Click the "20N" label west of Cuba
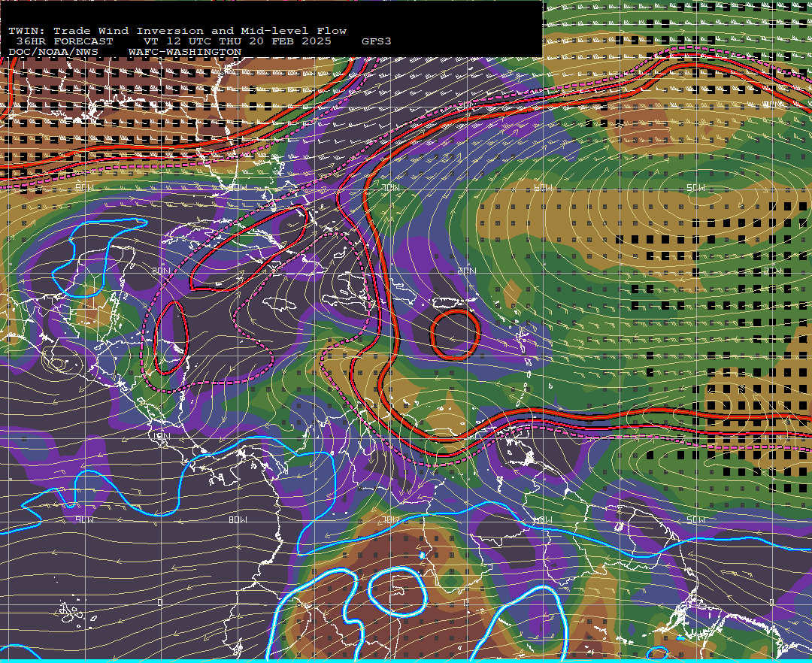Viewport: 812px width, 663px height. [x=161, y=271]
